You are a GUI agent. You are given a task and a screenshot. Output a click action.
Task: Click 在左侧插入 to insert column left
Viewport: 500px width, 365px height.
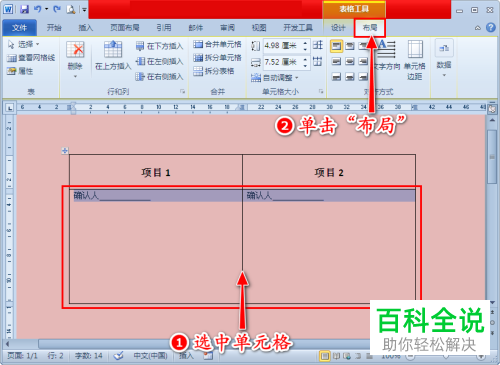pos(160,61)
